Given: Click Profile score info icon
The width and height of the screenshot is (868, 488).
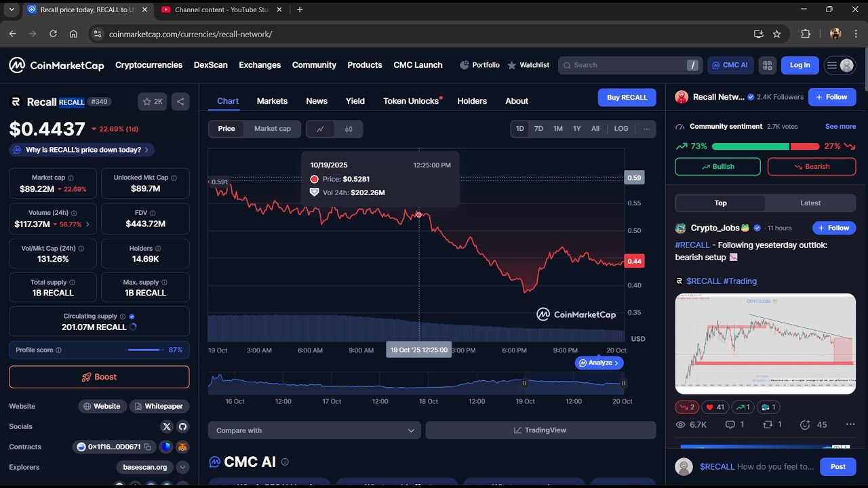Looking at the screenshot, I should point(58,350).
